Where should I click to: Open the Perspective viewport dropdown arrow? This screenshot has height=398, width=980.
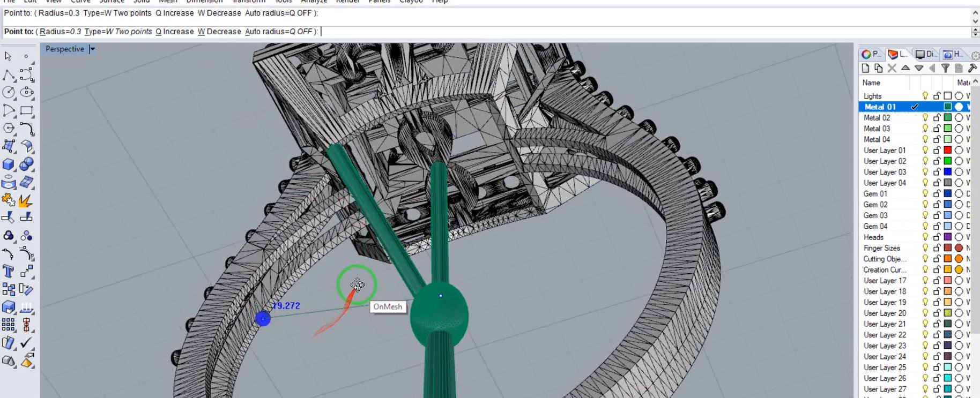pos(92,49)
